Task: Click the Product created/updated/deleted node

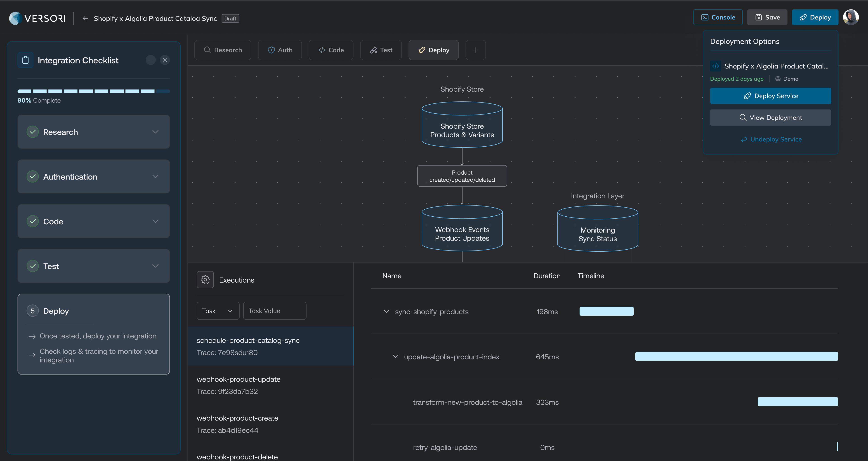Action: (462, 176)
